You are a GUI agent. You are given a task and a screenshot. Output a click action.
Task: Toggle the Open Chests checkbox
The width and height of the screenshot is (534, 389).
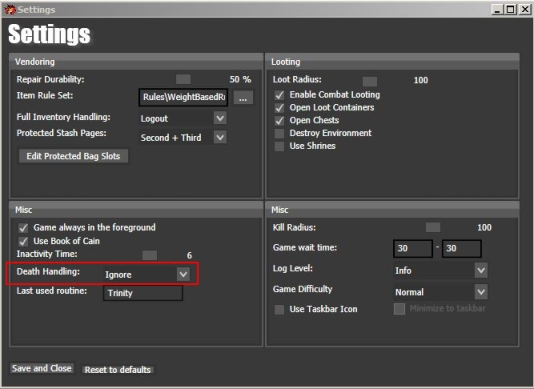(279, 121)
